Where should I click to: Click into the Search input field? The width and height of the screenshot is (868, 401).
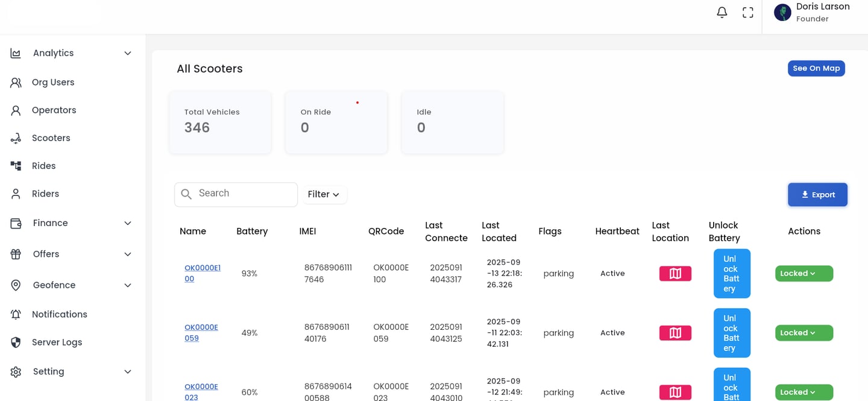[244, 194]
